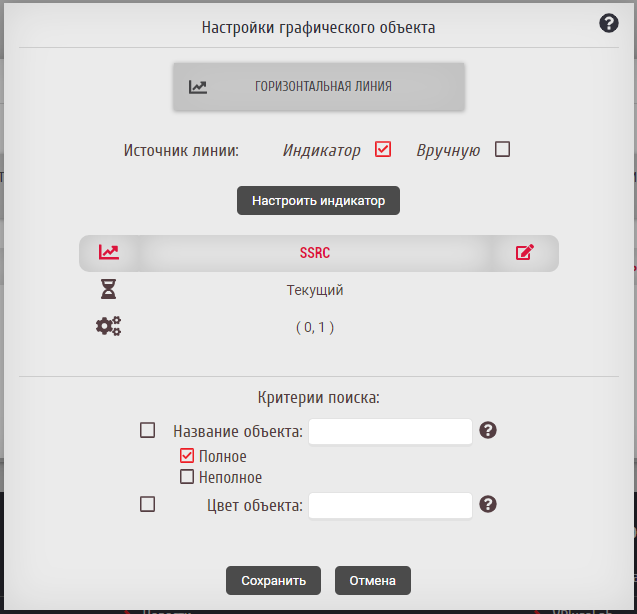Click the red chart icon beside SSRC
637x614 pixels.
pos(108,253)
